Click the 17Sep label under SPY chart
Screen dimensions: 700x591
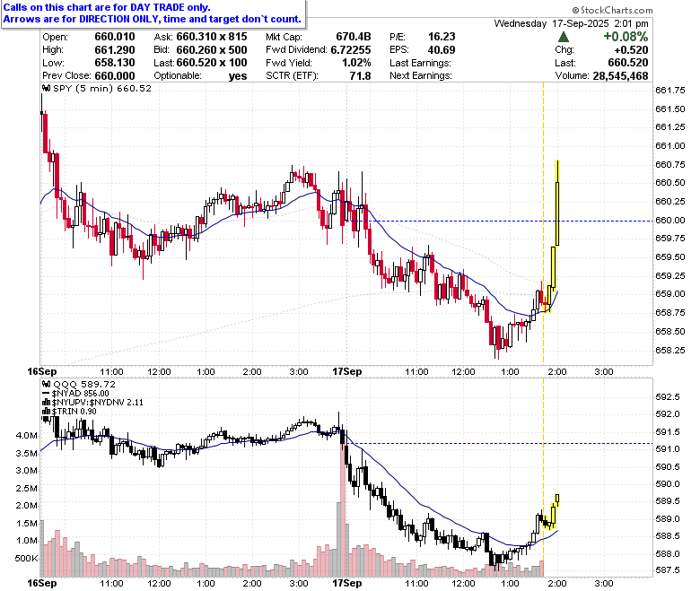(347, 371)
